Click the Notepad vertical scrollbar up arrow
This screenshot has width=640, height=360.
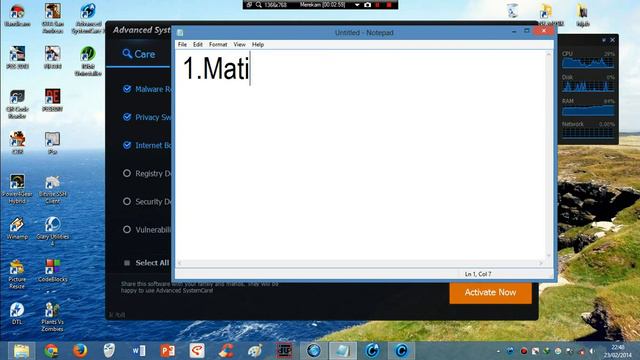[x=549, y=54]
